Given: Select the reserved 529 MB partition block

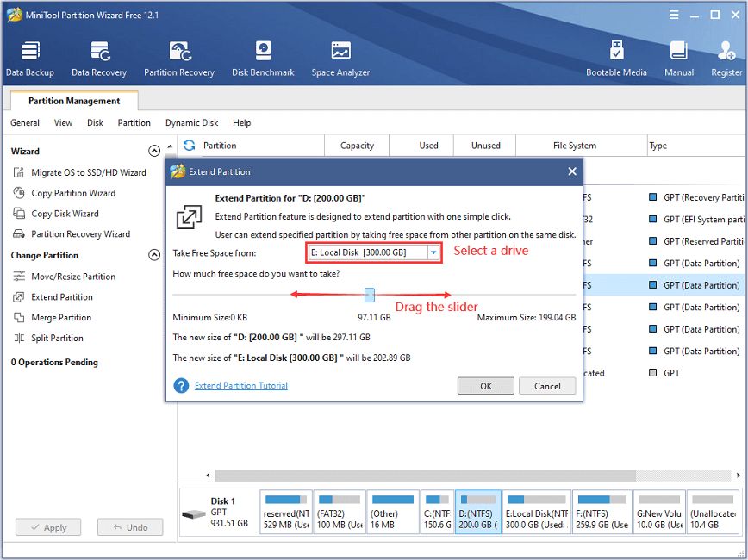Looking at the screenshot, I should tap(286, 512).
